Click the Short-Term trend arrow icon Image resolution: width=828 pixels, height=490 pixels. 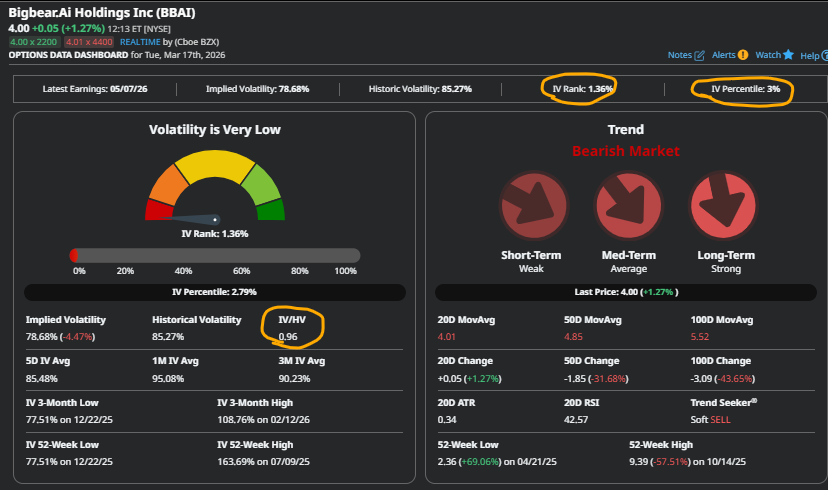(x=534, y=205)
